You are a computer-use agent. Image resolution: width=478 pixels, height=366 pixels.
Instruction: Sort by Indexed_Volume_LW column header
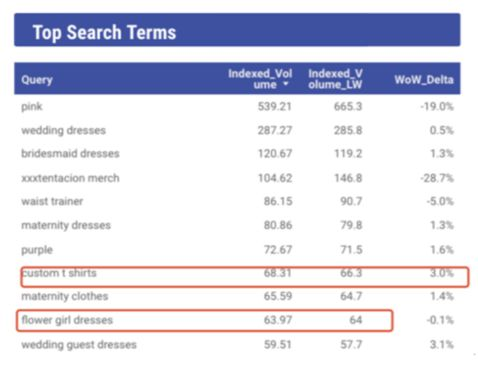point(335,79)
